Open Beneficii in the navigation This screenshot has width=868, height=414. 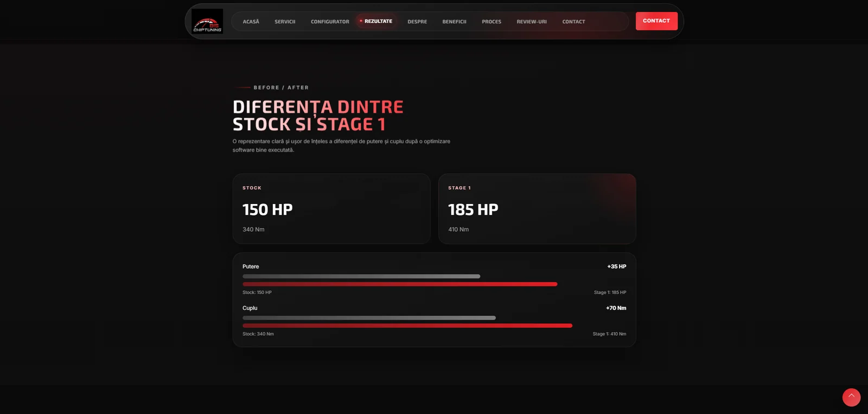coord(454,22)
